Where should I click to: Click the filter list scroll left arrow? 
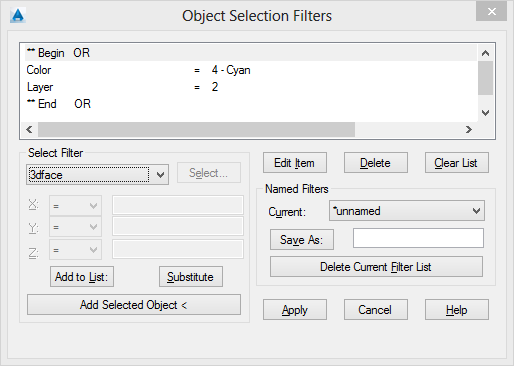point(29,129)
